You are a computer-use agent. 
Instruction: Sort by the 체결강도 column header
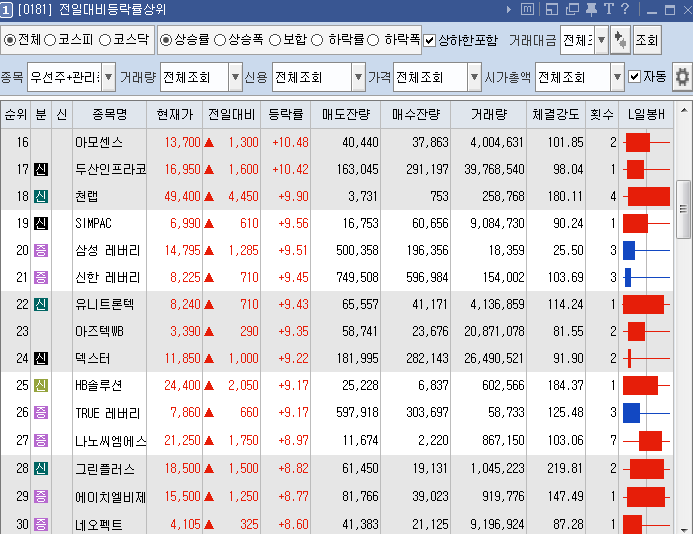(556, 115)
